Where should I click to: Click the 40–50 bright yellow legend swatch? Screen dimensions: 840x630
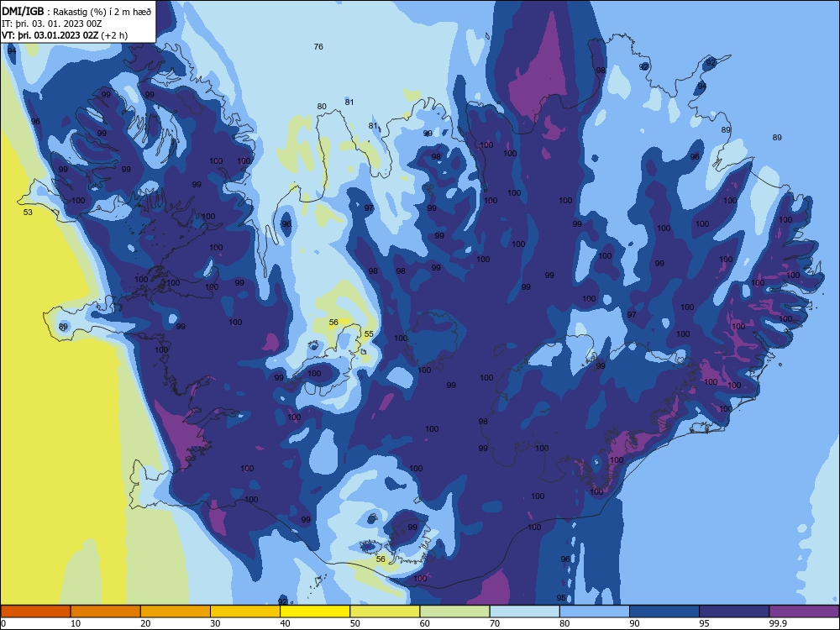(x=315, y=612)
